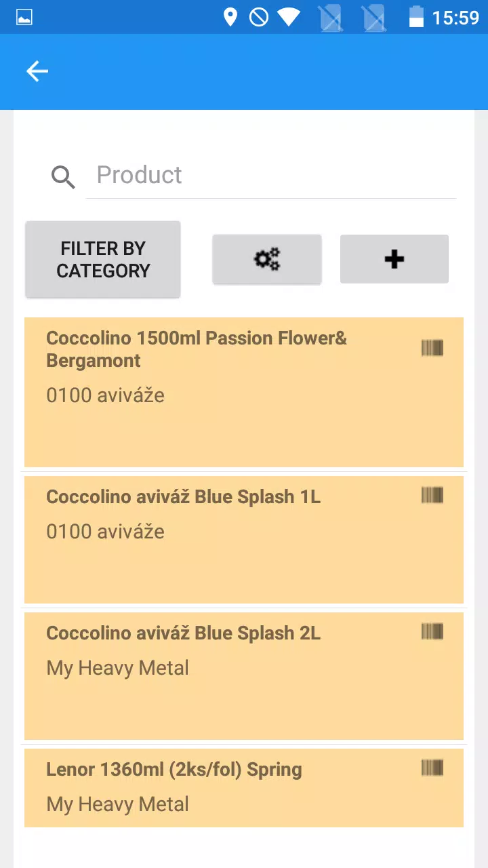Tap barcode icon for Lenor 1360ml Spring
The width and height of the screenshot is (488, 868).
coord(432,768)
